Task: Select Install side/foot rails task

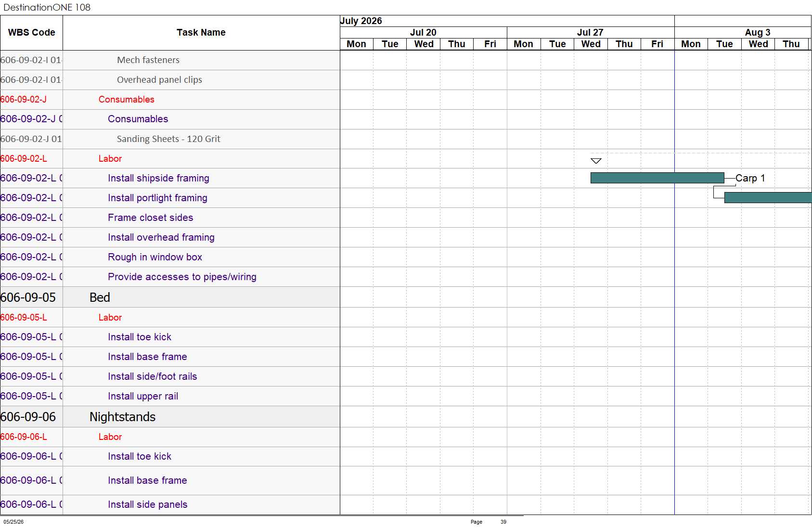Action: (153, 376)
